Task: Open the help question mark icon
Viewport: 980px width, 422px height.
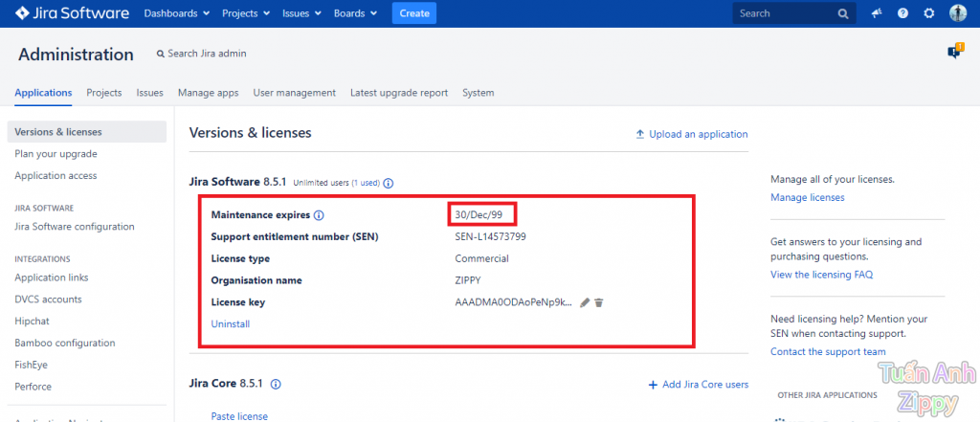Action: pos(902,13)
